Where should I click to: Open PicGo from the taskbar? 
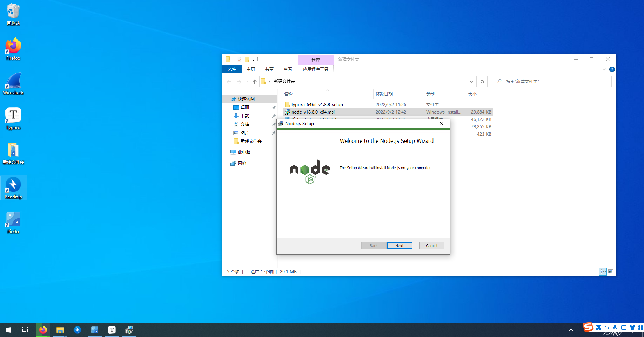click(x=95, y=330)
